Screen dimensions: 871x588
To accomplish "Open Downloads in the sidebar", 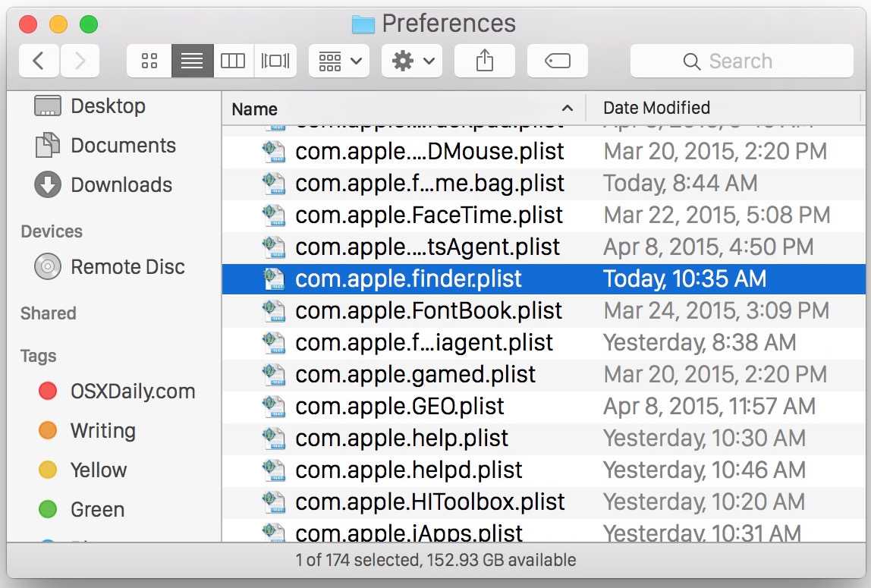I will pyautogui.click(x=121, y=184).
